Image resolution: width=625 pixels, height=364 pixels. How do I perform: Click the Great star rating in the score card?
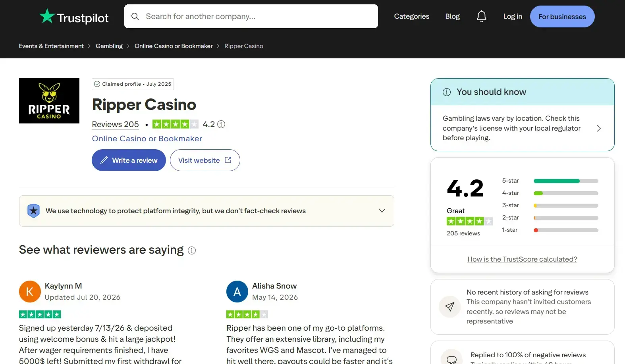coord(470,221)
